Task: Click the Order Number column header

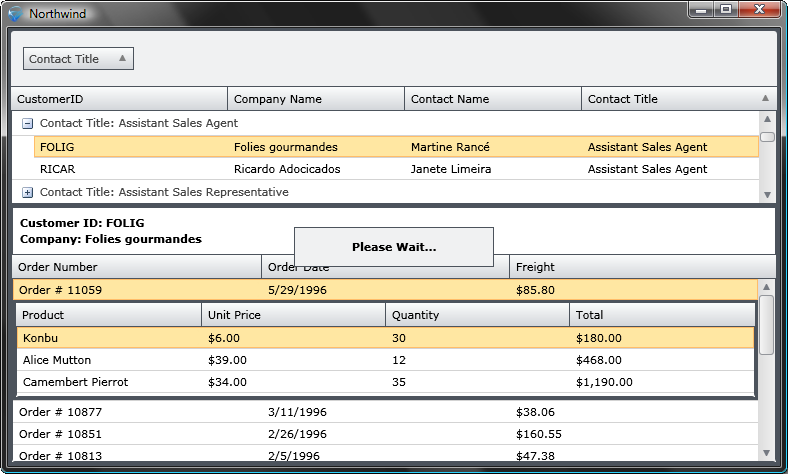Action: coord(137,267)
